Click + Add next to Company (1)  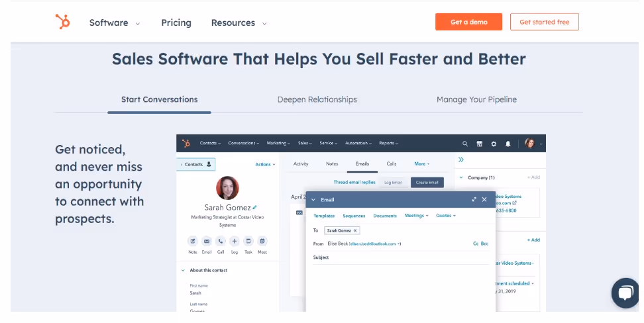(x=533, y=177)
